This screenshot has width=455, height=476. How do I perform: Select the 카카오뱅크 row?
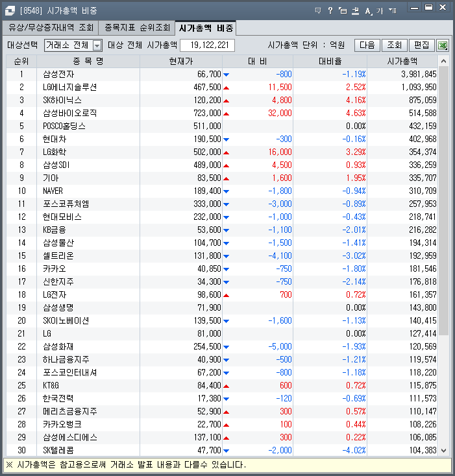coord(222,425)
